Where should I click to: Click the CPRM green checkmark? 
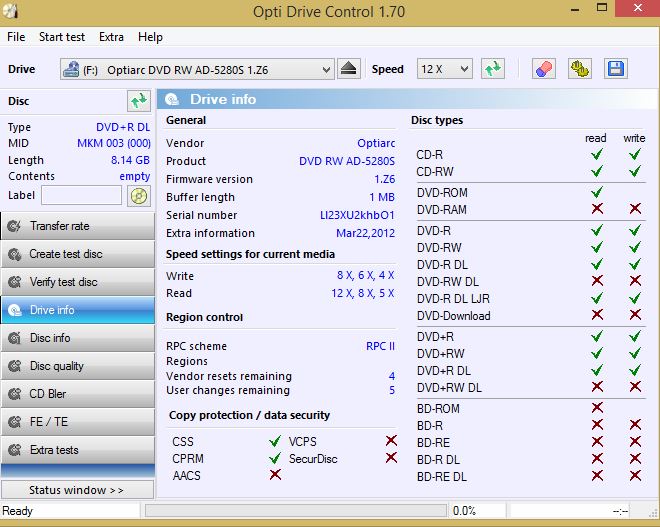(275, 458)
